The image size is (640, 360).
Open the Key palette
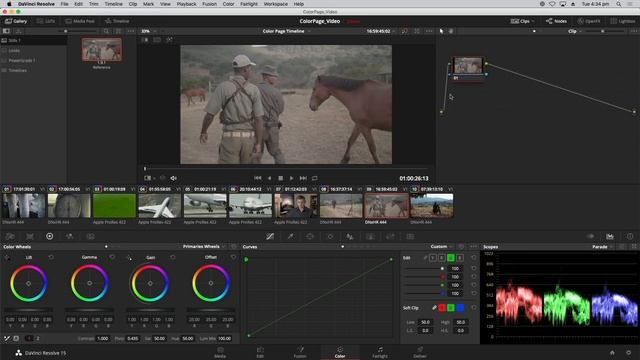point(370,236)
